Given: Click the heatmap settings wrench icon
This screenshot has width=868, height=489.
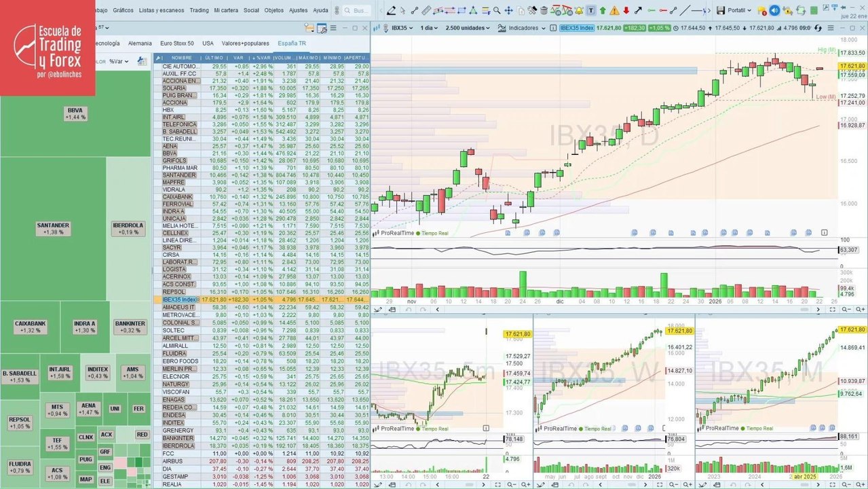Looking at the screenshot, I should (x=142, y=61).
